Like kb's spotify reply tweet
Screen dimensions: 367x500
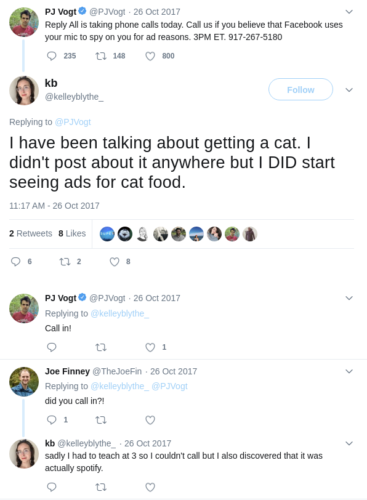point(150,487)
